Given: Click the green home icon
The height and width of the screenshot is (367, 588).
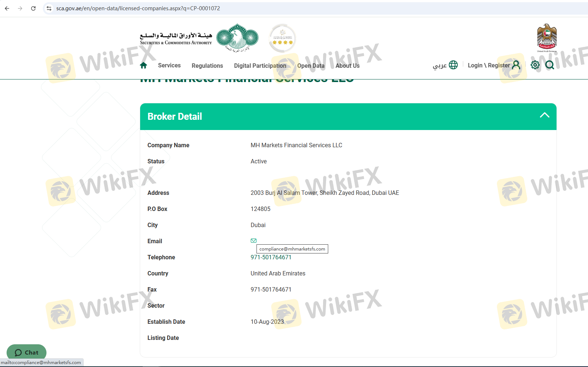Looking at the screenshot, I should [143, 66].
